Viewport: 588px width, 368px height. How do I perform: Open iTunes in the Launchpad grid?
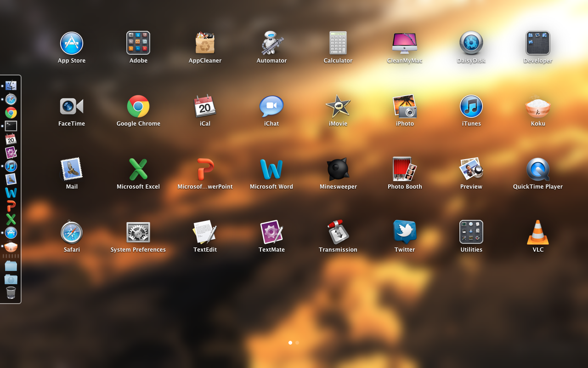(x=471, y=106)
